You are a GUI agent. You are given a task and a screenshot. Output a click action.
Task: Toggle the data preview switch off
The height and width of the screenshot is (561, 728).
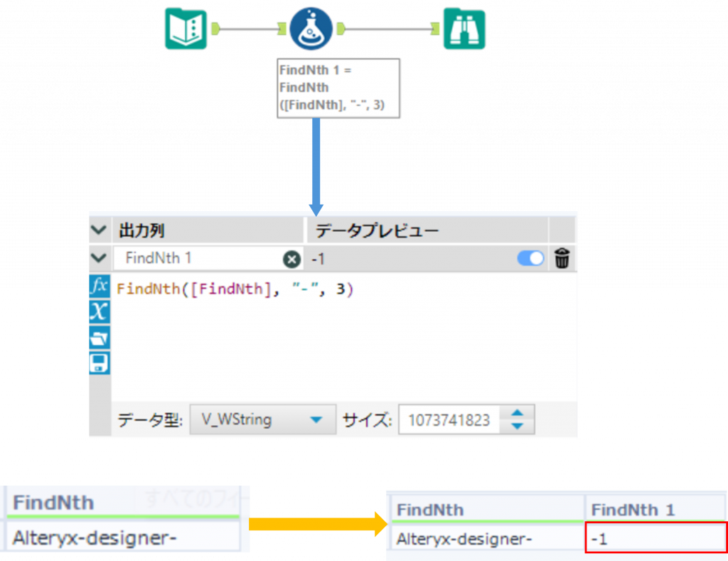(x=530, y=259)
